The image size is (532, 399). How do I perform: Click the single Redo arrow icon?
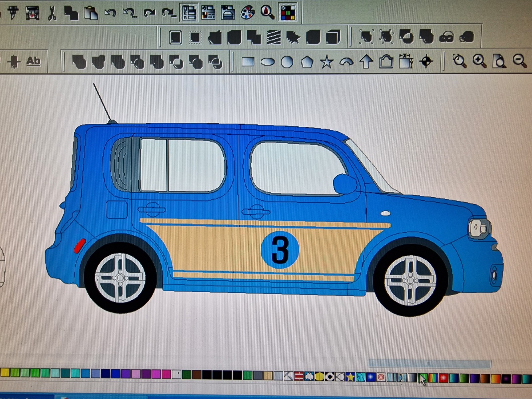pos(149,13)
